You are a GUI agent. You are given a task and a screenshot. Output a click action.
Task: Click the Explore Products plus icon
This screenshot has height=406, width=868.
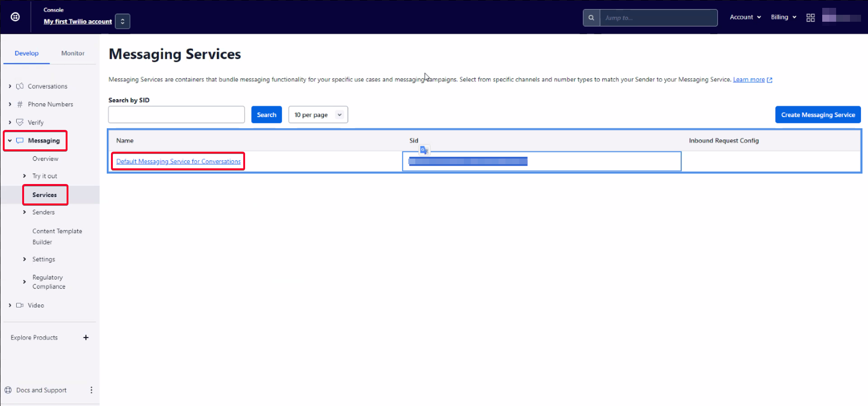tap(86, 338)
